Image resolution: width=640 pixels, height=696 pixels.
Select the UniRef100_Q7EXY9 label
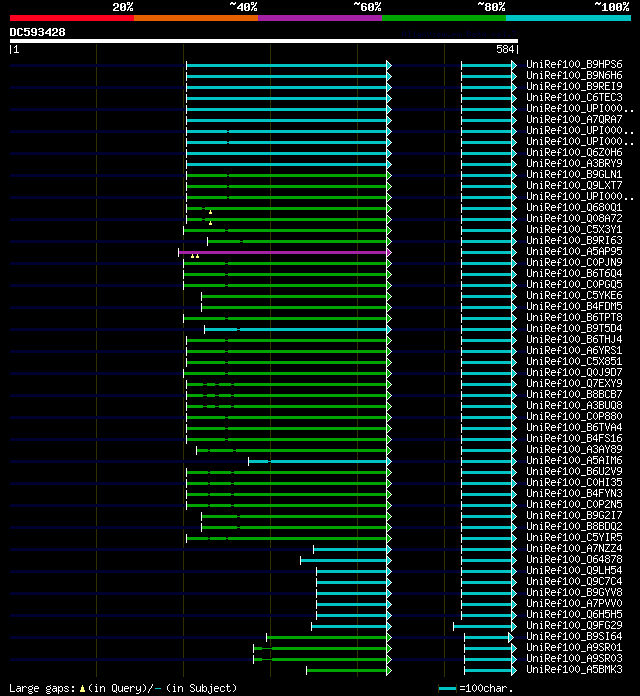point(574,384)
